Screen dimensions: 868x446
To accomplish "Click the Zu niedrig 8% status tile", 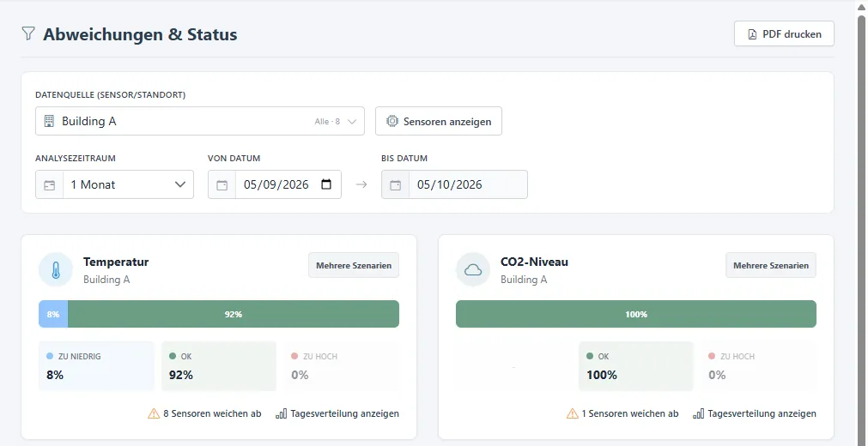I will tap(96, 365).
